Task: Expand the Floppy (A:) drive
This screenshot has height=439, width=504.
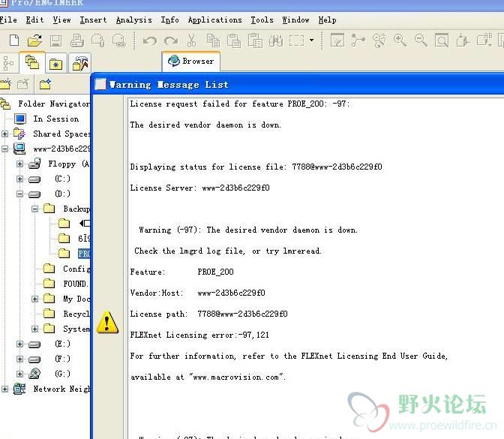Action: click(x=20, y=164)
